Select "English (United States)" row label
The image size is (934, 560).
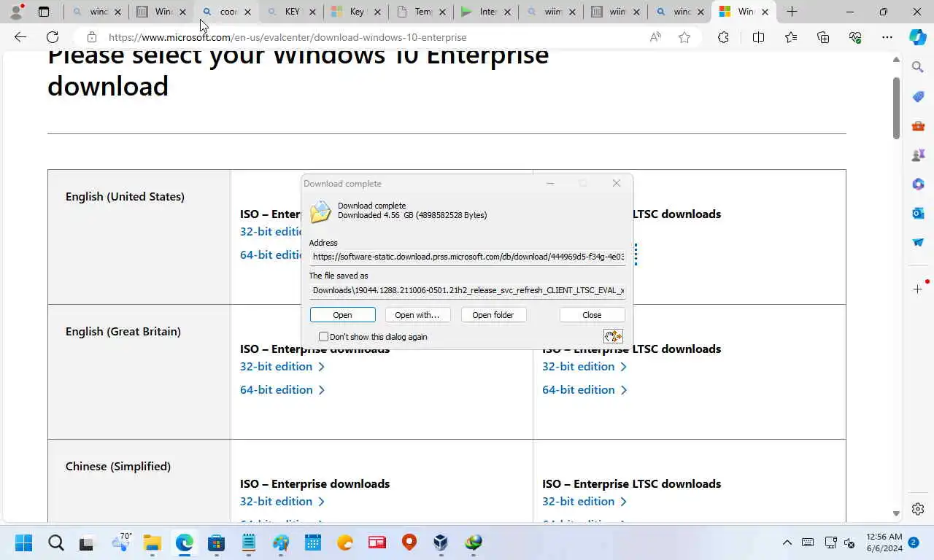125,196
